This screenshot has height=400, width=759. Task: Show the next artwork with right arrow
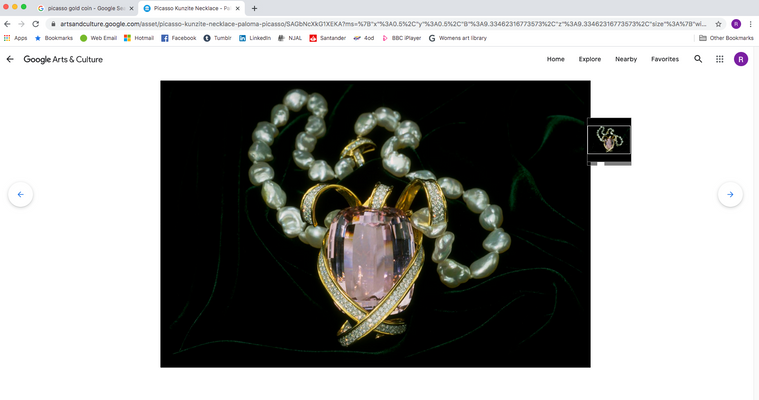coord(730,194)
